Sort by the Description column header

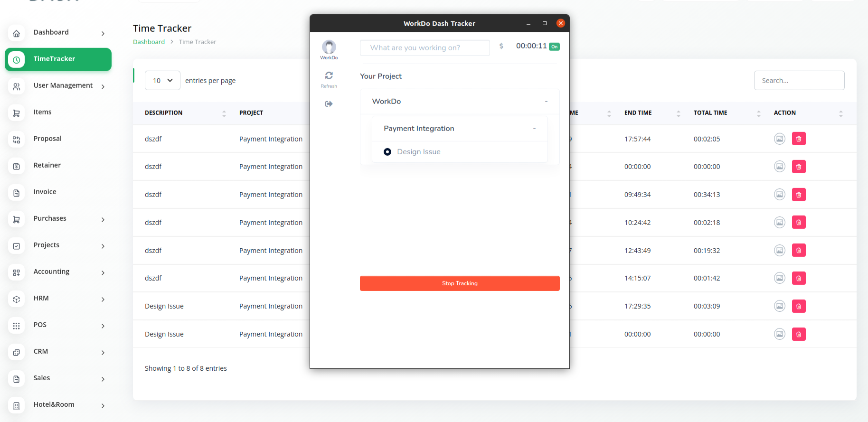[x=163, y=113]
